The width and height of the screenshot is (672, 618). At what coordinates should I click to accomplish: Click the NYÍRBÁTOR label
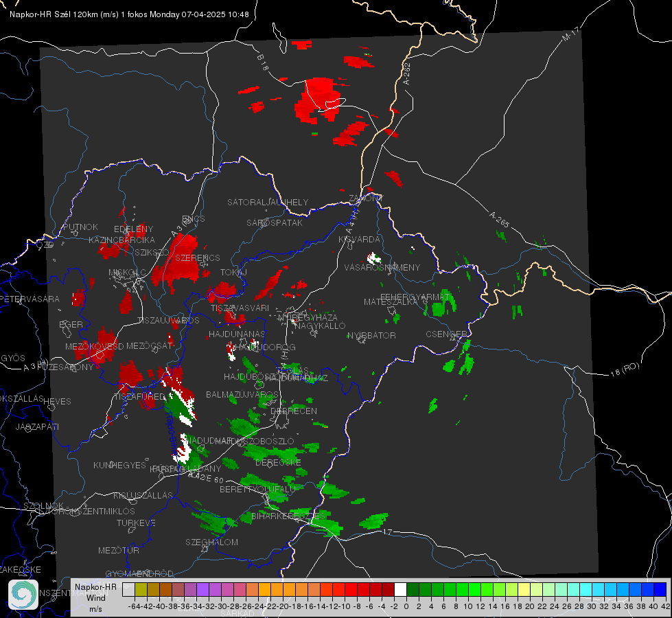371,335
